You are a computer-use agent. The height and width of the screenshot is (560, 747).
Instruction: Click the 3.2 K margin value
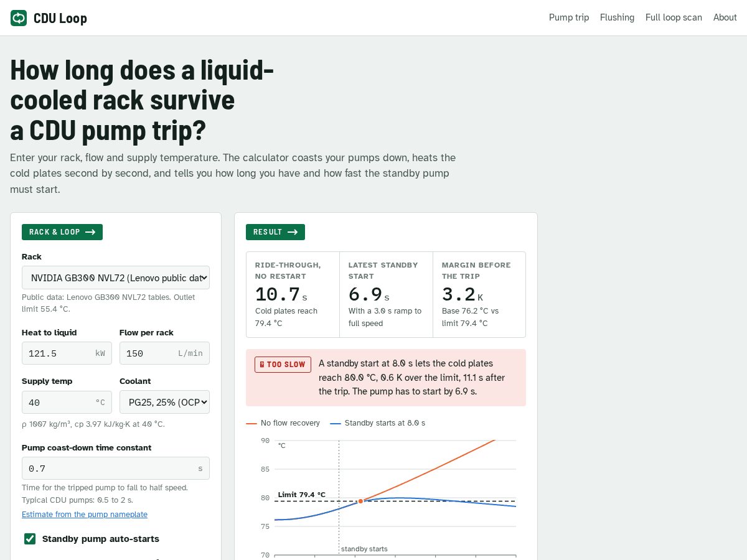[463, 294]
